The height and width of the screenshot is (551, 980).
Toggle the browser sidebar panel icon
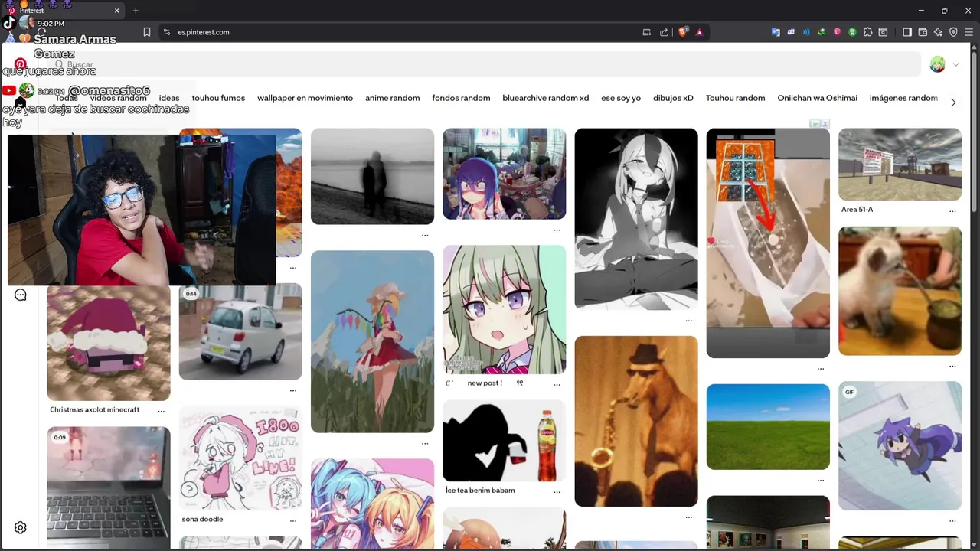[907, 32]
